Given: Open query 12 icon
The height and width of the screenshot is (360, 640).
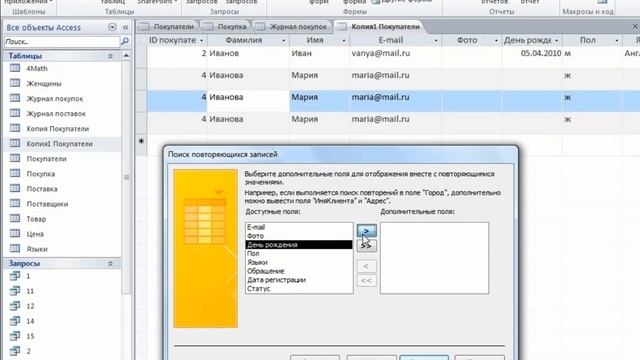Looking at the screenshot, I should click(15, 306).
